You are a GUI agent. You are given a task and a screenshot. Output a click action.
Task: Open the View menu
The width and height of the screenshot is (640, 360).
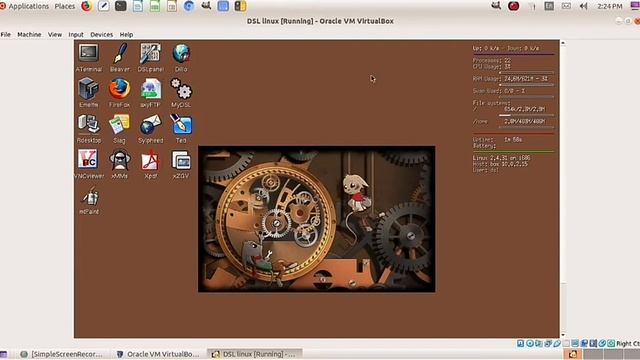(x=55, y=34)
